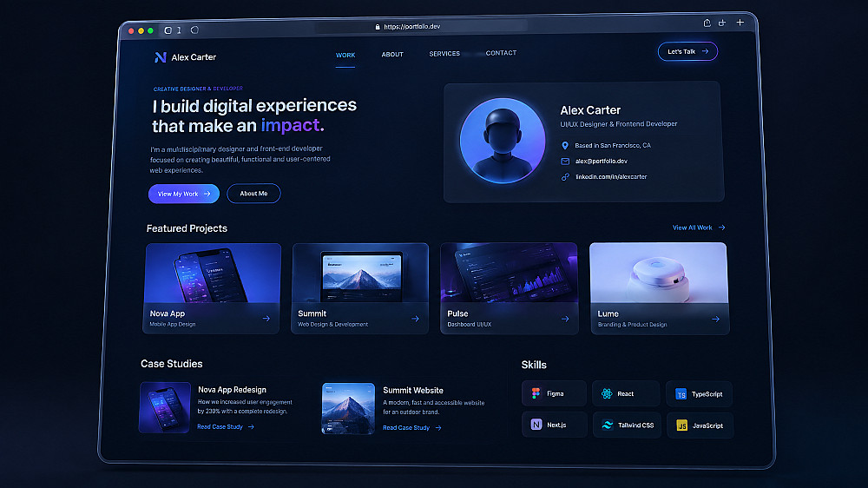
Task: Open the WORK navigation tab
Action: 345,55
